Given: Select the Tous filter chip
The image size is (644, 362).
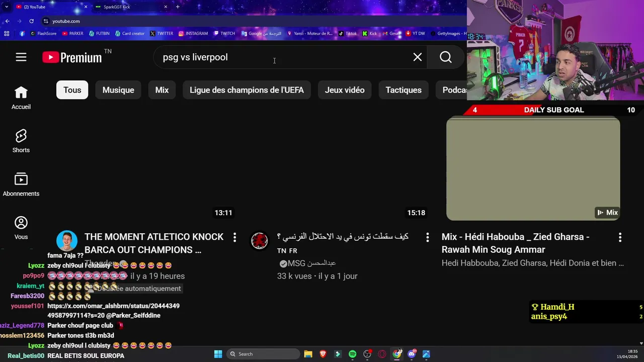Looking at the screenshot, I should point(72,90).
